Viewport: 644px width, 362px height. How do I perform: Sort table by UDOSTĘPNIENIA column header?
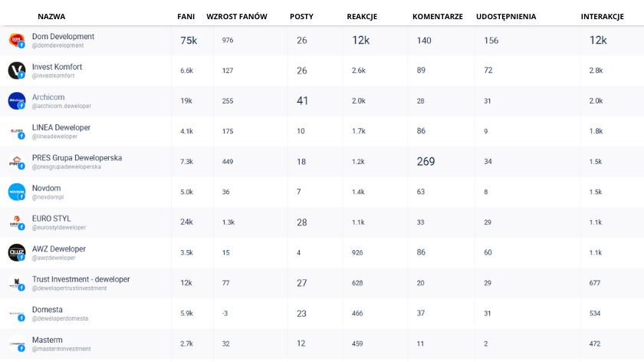506,16
